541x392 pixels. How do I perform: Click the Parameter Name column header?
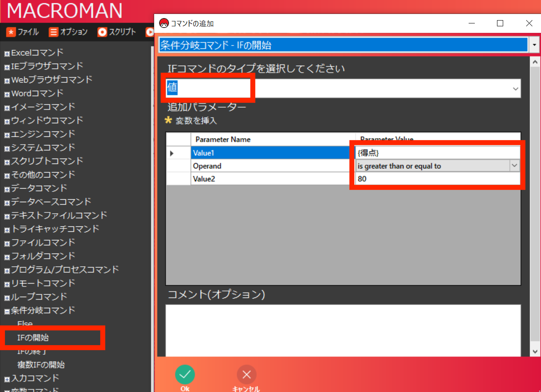pos(273,139)
